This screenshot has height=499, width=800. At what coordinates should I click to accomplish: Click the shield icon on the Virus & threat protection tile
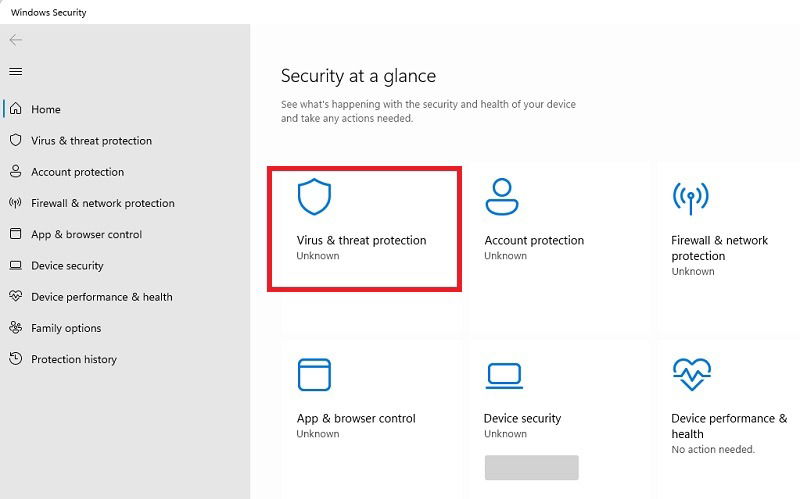pos(314,196)
